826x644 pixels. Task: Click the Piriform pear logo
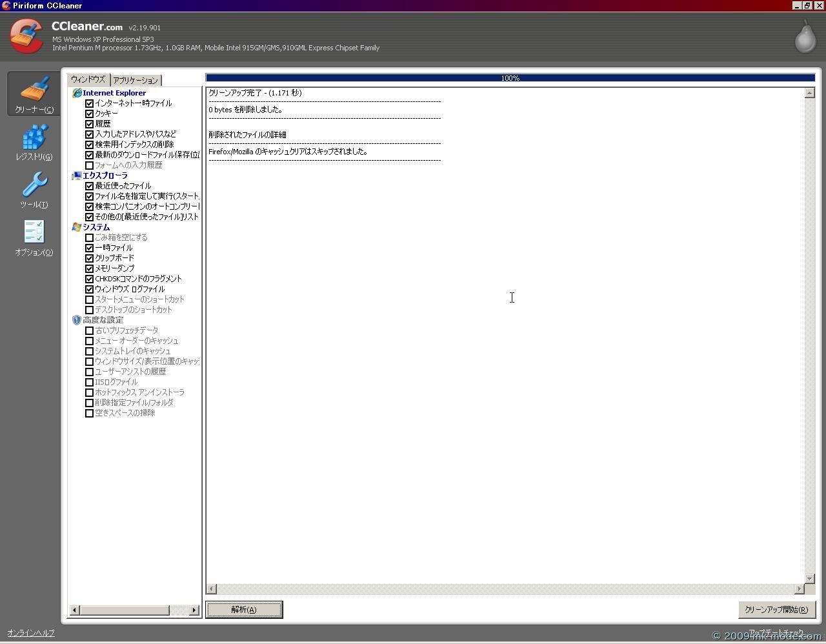[x=805, y=35]
